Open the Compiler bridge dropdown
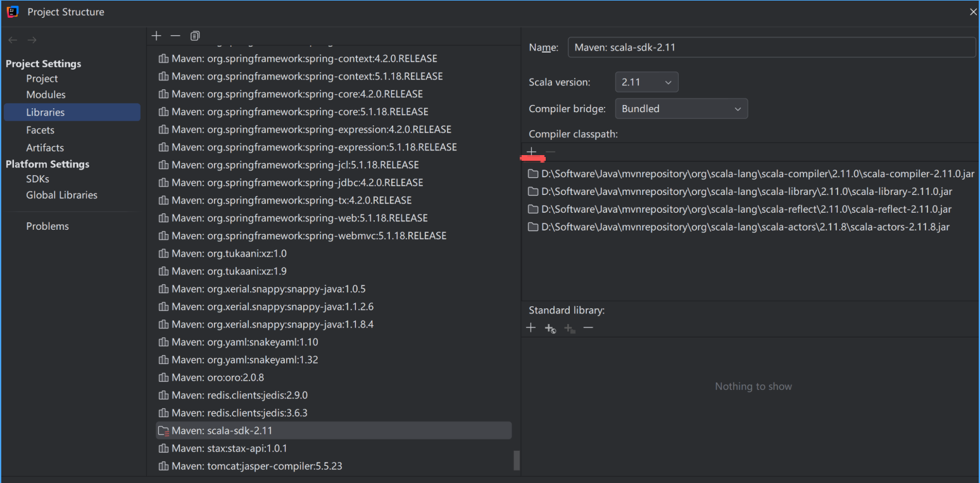This screenshot has width=980, height=483. click(681, 109)
